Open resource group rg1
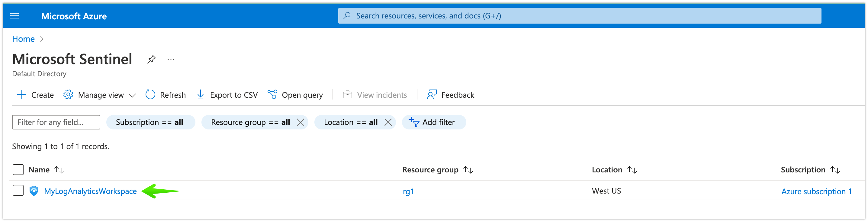This screenshot has height=222, width=868. pos(408,192)
